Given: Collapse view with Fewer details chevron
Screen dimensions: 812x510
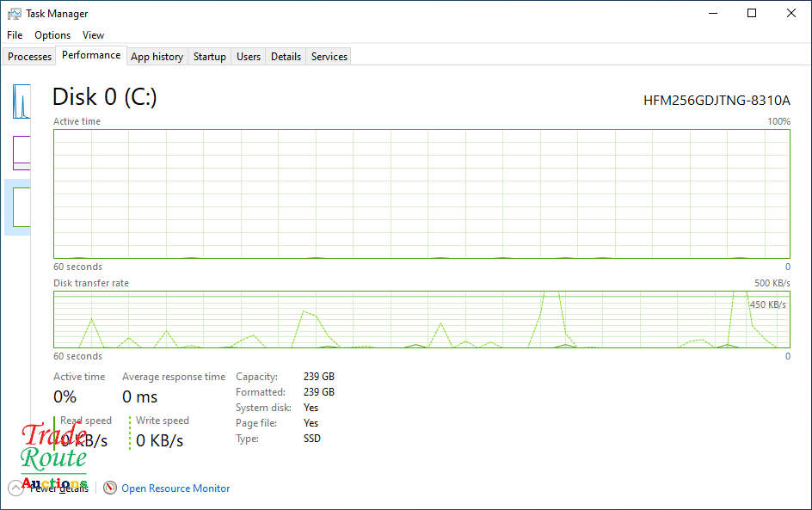Looking at the screenshot, I should pyautogui.click(x=15, y=488).
